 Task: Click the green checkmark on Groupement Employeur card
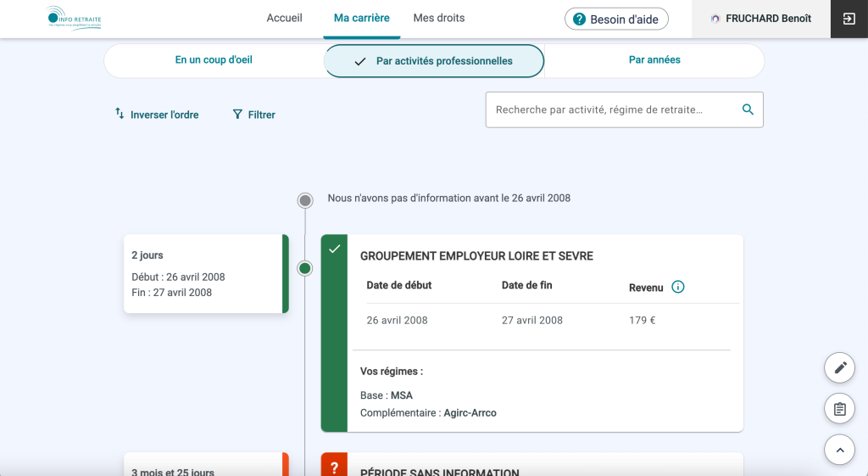click(334, 249)
